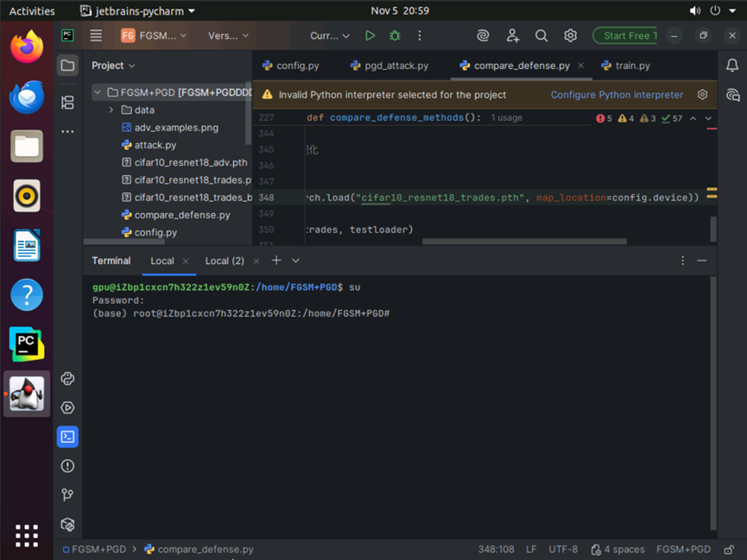This screenshot has width=747, height=560.
Task: Open Firefox from the Ubuntu dock
Action: (x=27, y=46)
